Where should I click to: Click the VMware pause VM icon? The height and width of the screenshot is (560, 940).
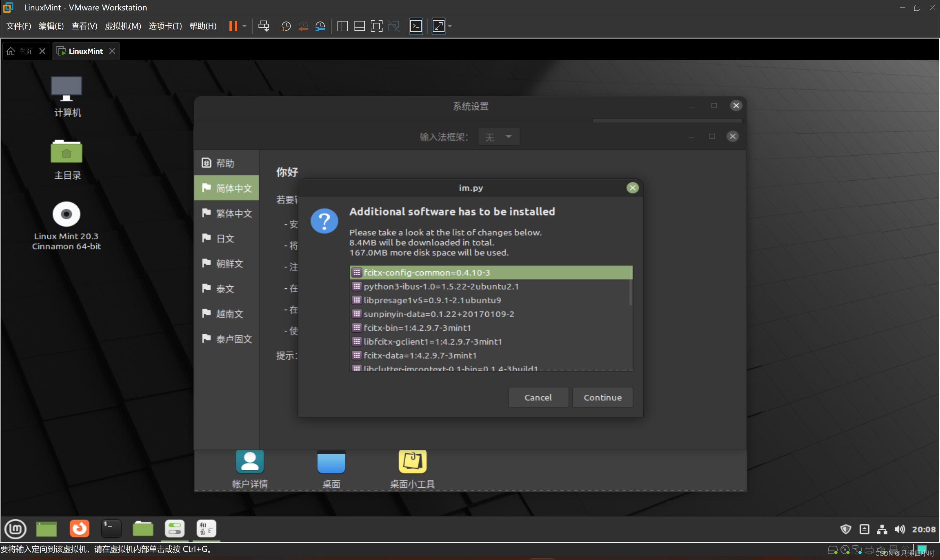click(x=233, y=26)
